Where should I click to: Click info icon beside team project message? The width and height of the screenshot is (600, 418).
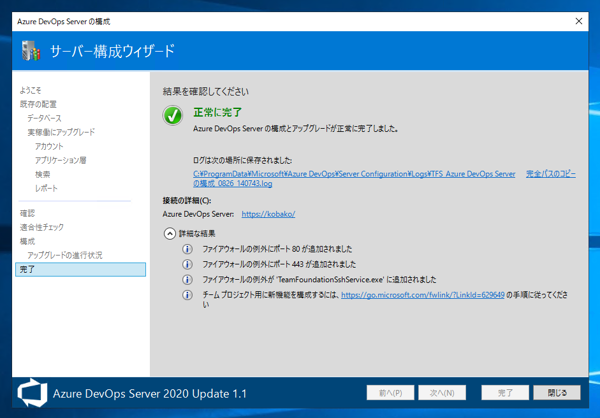tap(187, 295)
